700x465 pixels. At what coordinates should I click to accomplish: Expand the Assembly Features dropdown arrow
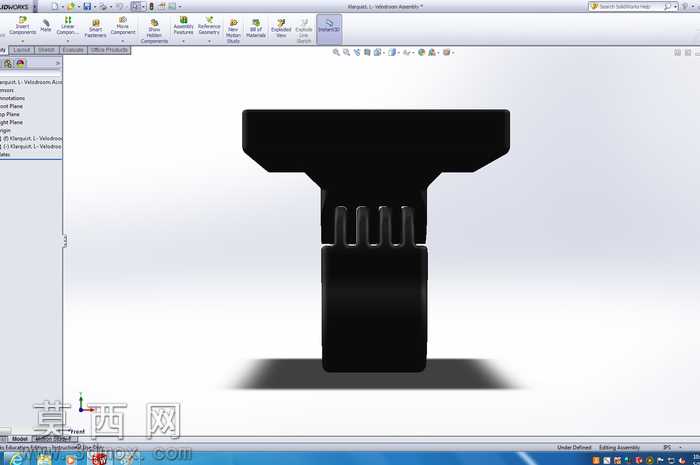click(183, 41)
